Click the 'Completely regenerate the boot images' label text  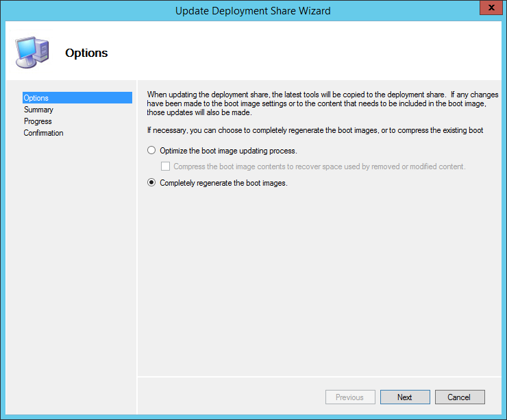point(223,183)
